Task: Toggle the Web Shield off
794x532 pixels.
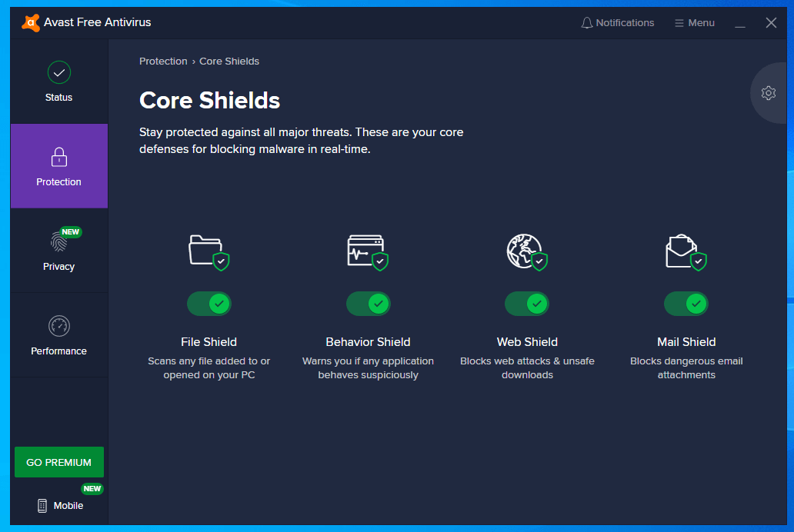Action: (x=527, y=304)
